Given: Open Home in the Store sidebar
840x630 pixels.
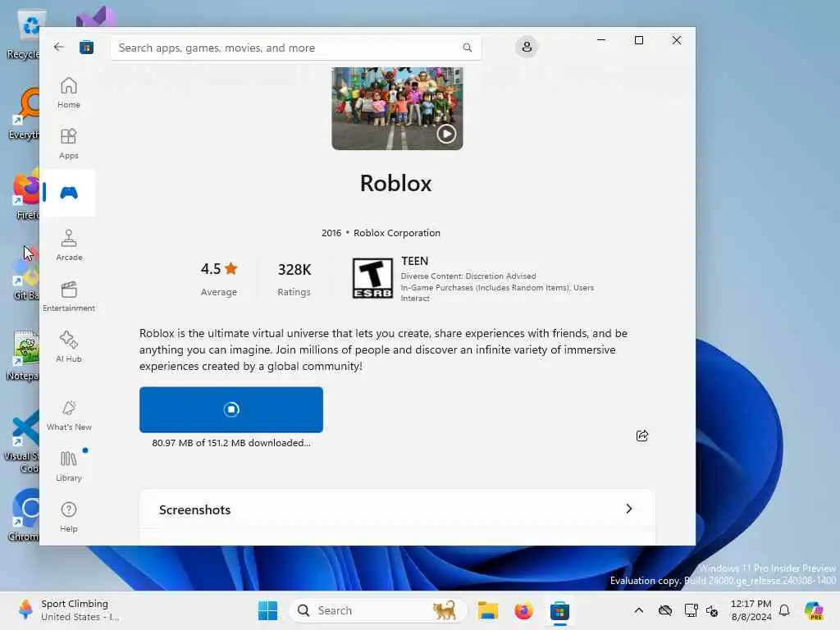Looking at the screenshot, I should (69, 93).
